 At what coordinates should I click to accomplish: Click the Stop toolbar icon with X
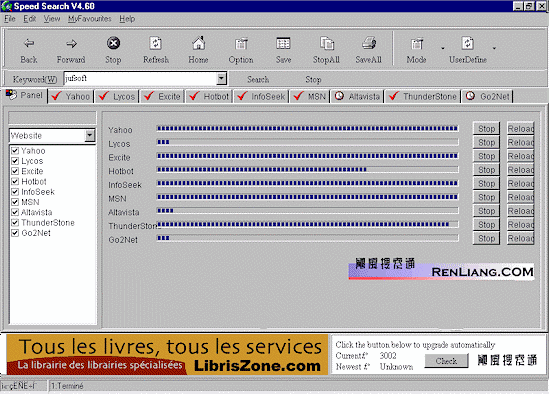(x=113, y=43)
